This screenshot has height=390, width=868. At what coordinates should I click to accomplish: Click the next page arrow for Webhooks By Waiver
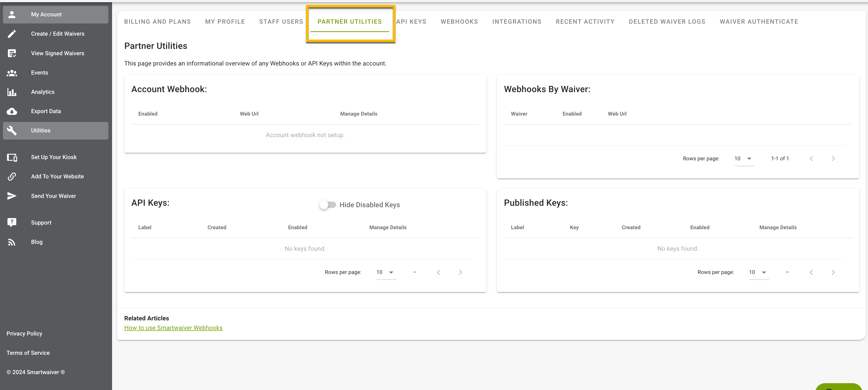(x=833, y=158)
